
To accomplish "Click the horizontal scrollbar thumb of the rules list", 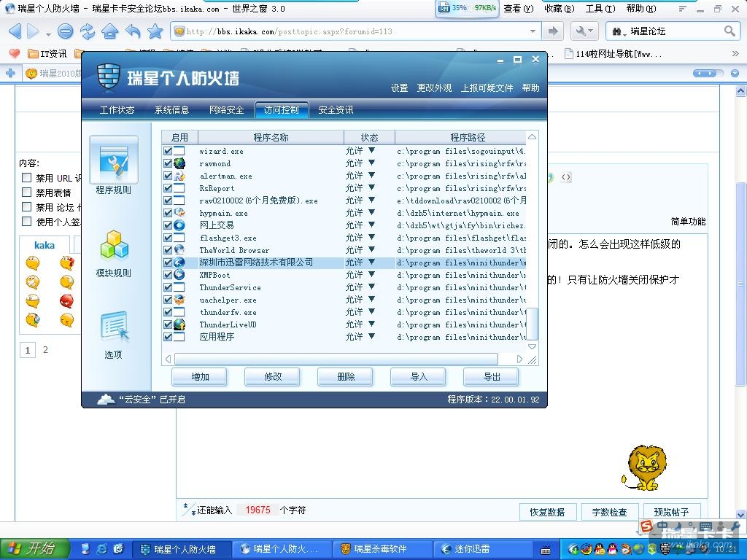I will (336, 359).
